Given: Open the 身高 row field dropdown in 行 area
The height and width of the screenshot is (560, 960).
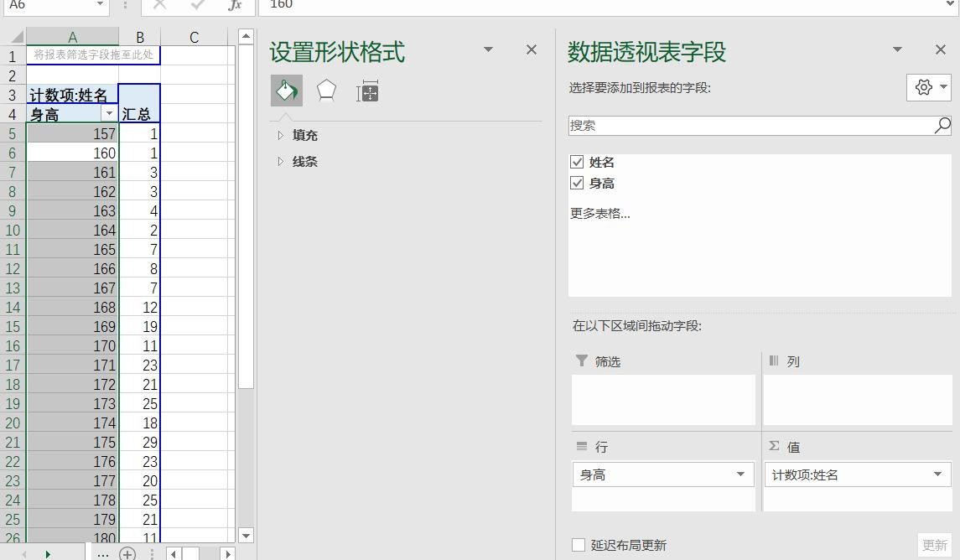Looking at the screenshot, I should pyautogui.click(x=739, y=474).
